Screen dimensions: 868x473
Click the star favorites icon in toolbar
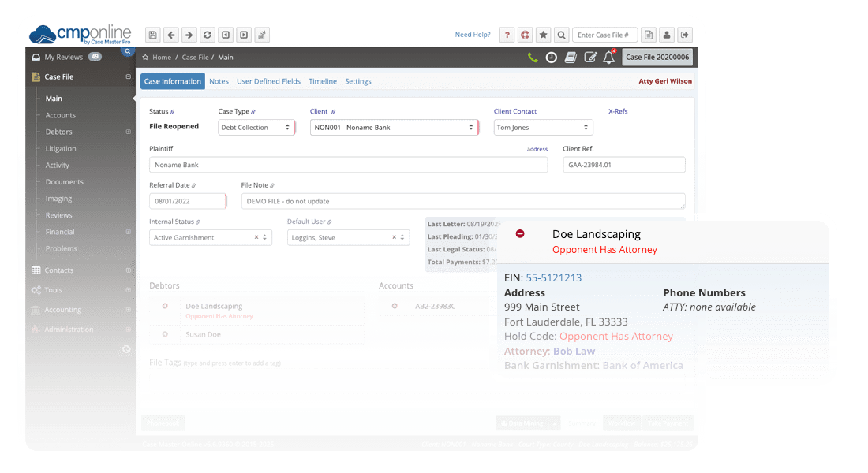(542, 35)
